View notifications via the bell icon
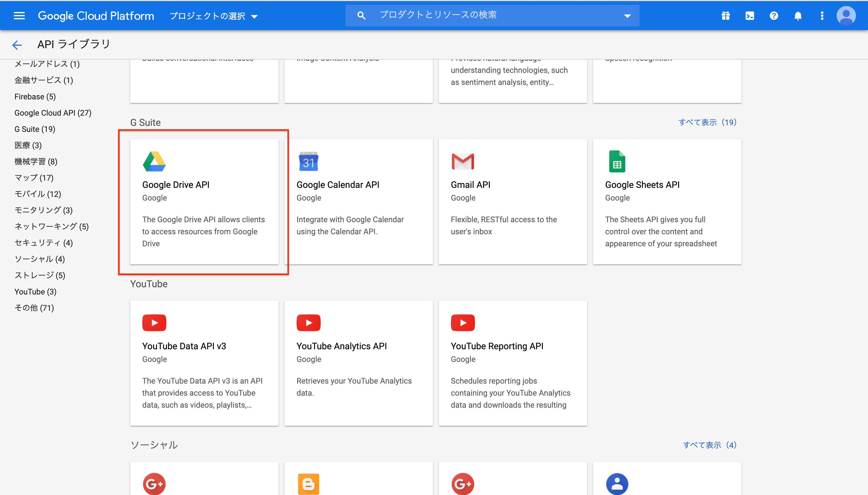The height and width of the screenshot is (495, 868). pos(798,15)
